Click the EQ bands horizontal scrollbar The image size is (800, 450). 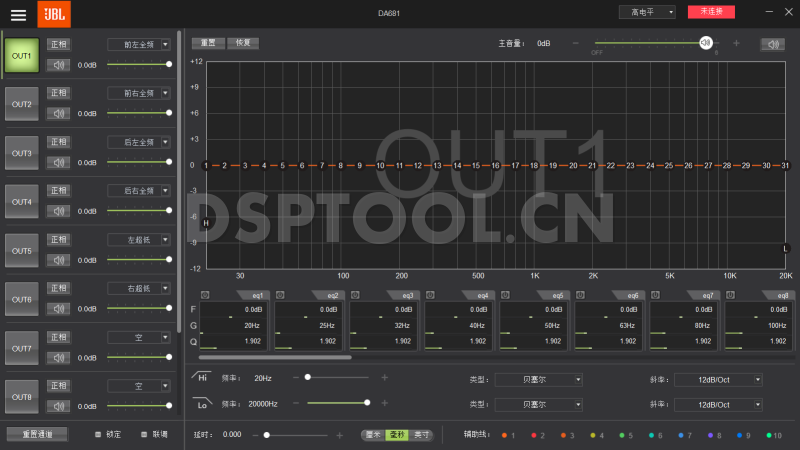275,357
